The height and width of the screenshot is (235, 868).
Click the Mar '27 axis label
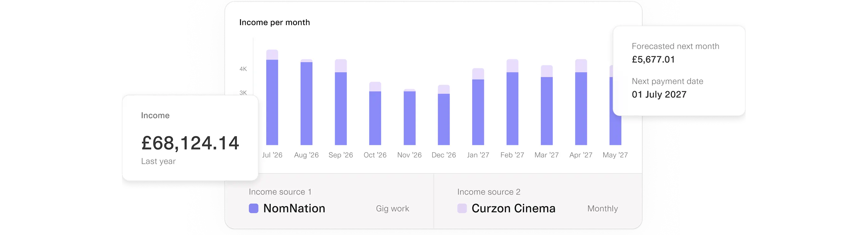(x=547, y=155)
